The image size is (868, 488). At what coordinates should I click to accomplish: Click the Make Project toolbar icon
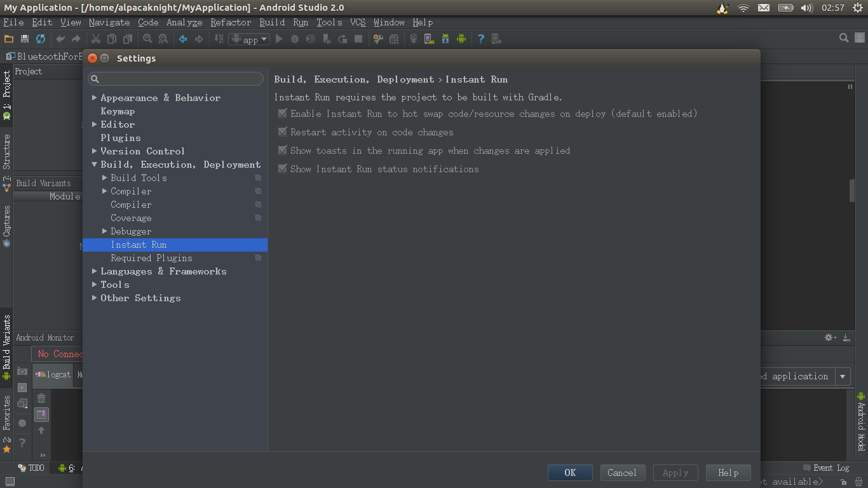(219, 39)
